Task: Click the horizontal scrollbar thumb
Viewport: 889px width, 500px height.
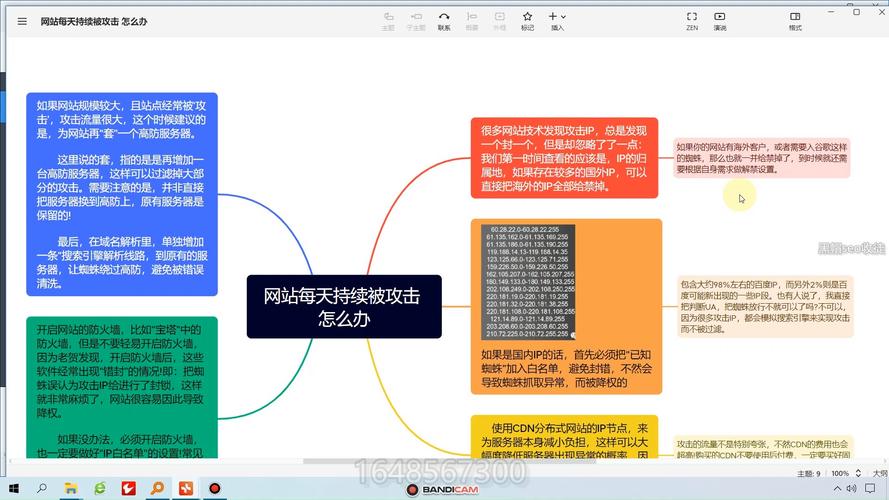Action: [449, 461]
